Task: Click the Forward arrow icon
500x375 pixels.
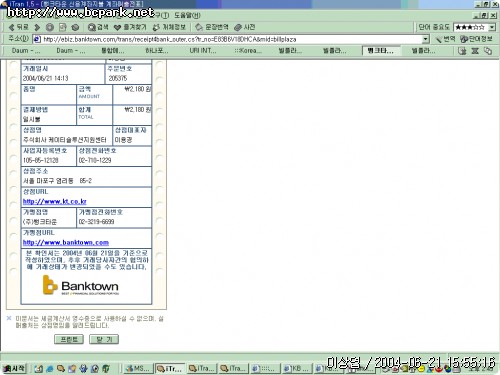Action: tap(37, 27)
